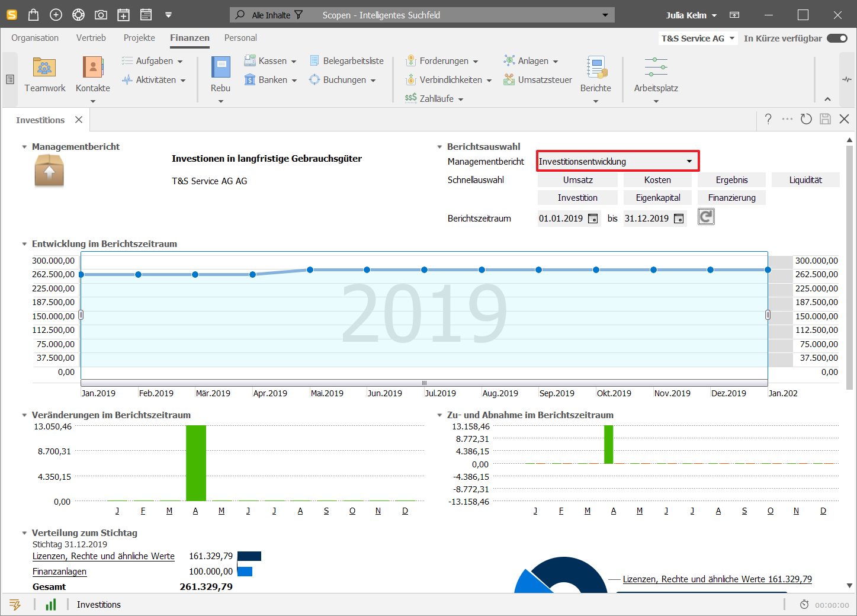Open the Buchungen dropdown
The height and width of the screenshot is (616, 857).
point(343,80)
